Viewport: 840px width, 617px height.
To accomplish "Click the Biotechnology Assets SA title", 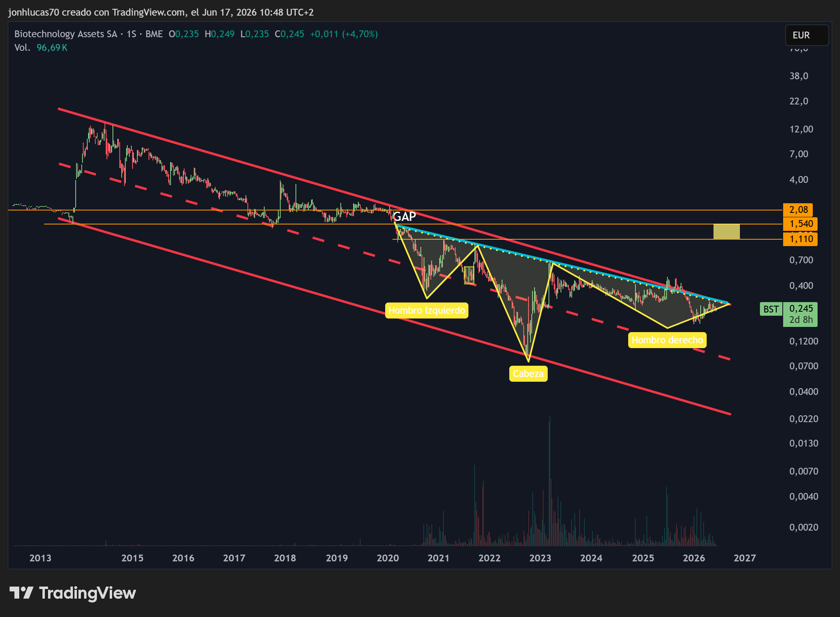I will click(66, 34).
